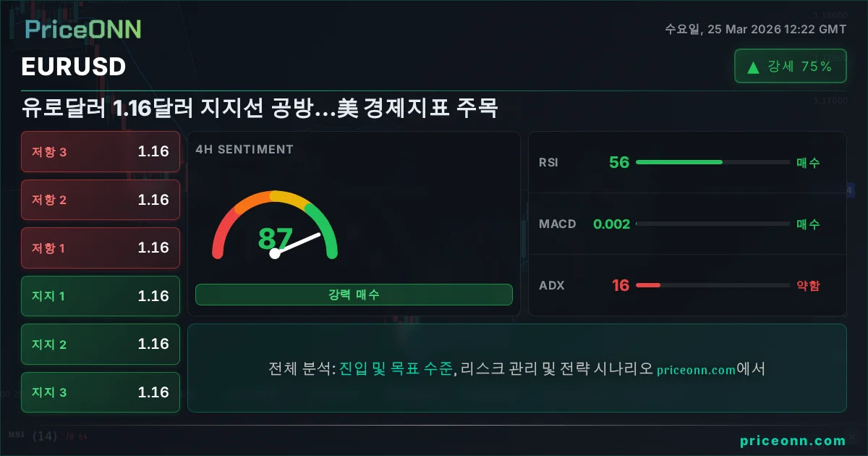Screen dimensions: 868x456
Task: Select the 저항 3 resistance level
Action: click(x=101, y=152)
